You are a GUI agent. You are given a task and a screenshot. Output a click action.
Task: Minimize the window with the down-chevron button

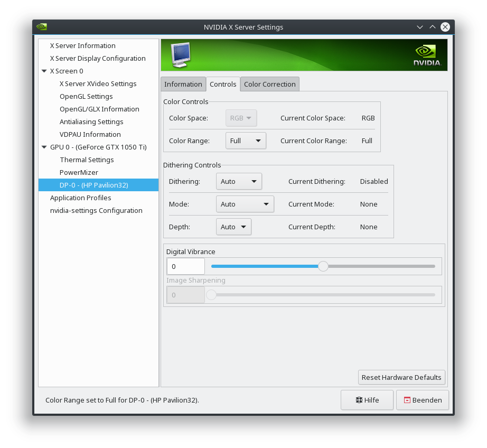pyautogui.click(x=419, y=27)
